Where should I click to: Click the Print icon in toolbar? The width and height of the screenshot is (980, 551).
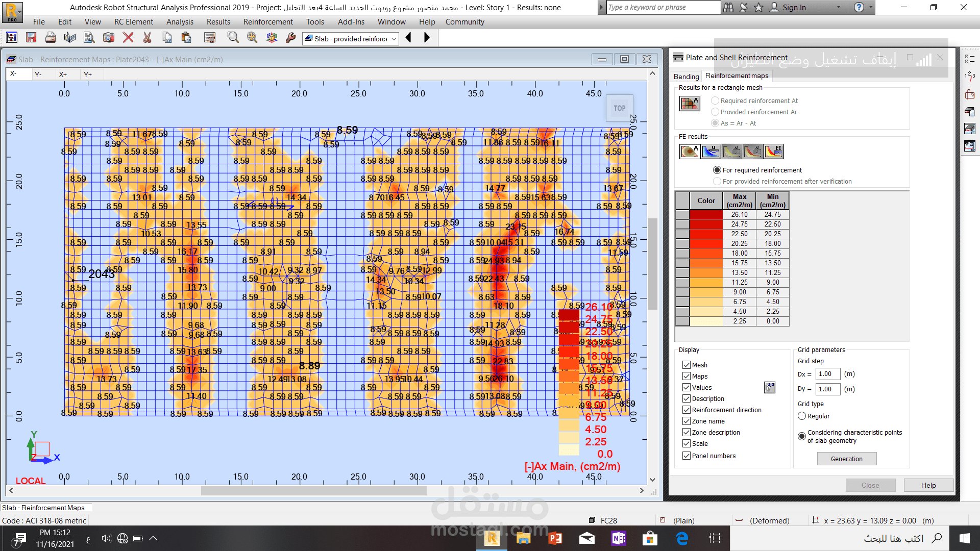pos(50,37)
